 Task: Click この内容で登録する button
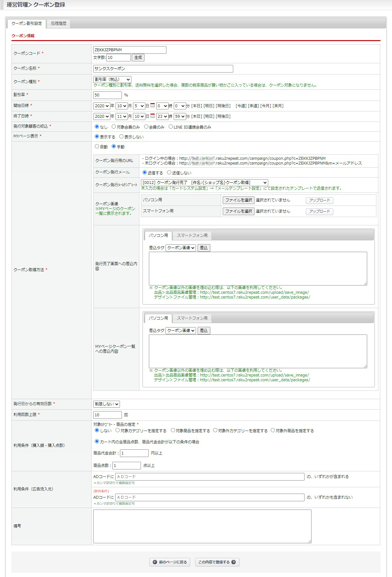217,562
